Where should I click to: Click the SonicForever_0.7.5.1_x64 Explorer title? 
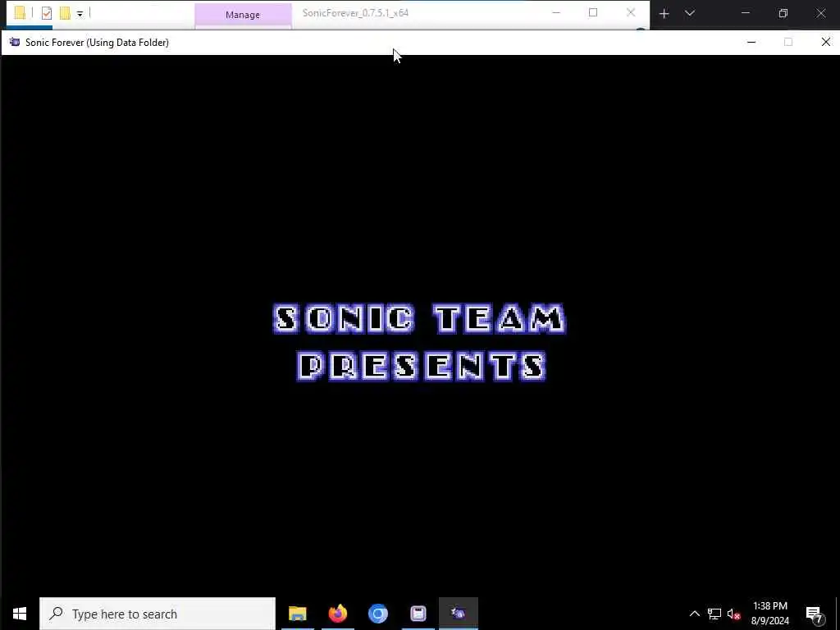pyautogui.click(x=355, y=13)
